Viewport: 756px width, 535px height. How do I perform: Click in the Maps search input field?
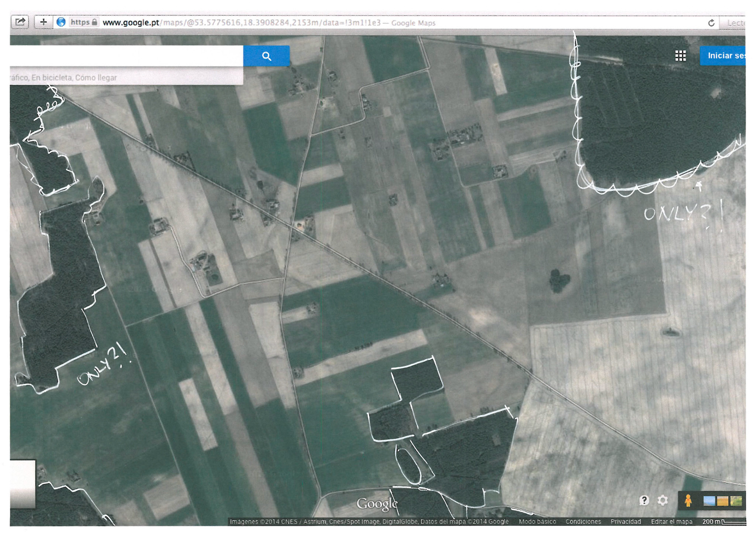click(x=126, y=56)
